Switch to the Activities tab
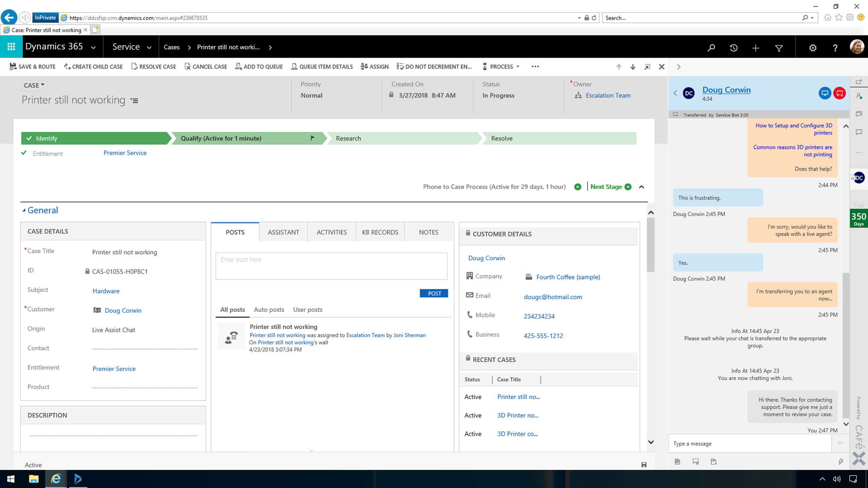This screenshot has height=488, width=868. tap(332, 232)
